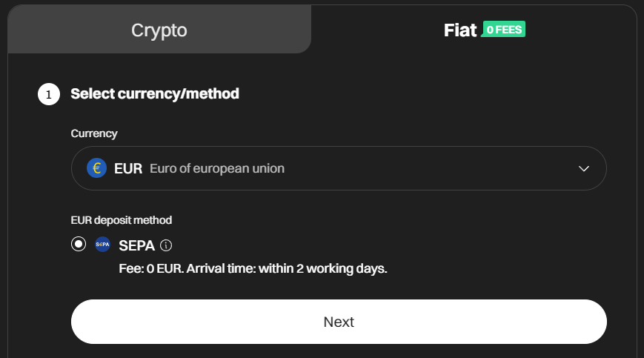Click the Select currency/method heading
644x358 pixels.
(x=155, y=93)
